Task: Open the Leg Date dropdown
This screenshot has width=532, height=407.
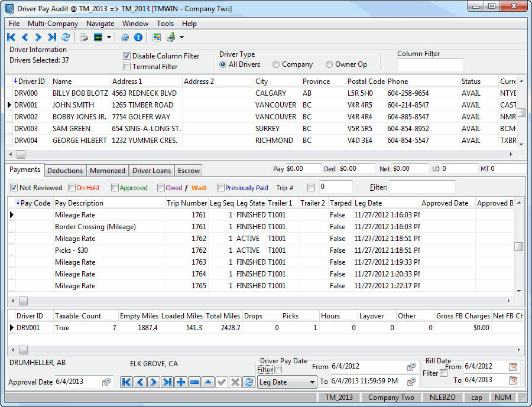Action: click(x=312, y=382)
